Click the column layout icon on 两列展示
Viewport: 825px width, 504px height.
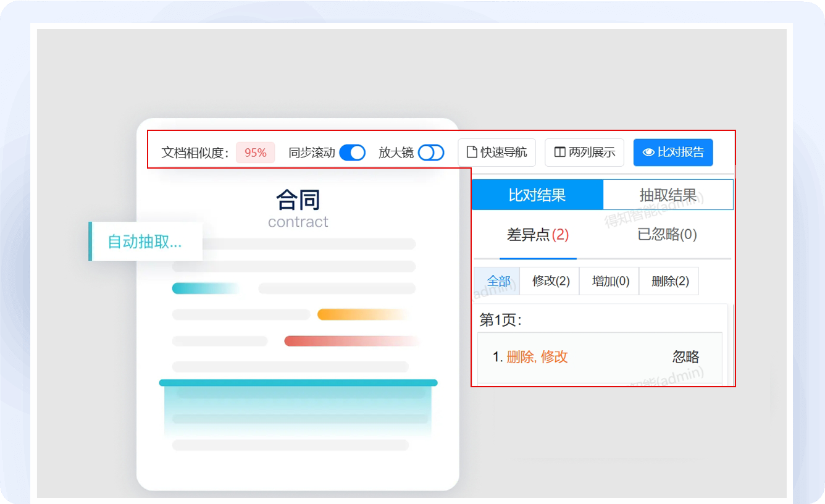tap(559, 153)
